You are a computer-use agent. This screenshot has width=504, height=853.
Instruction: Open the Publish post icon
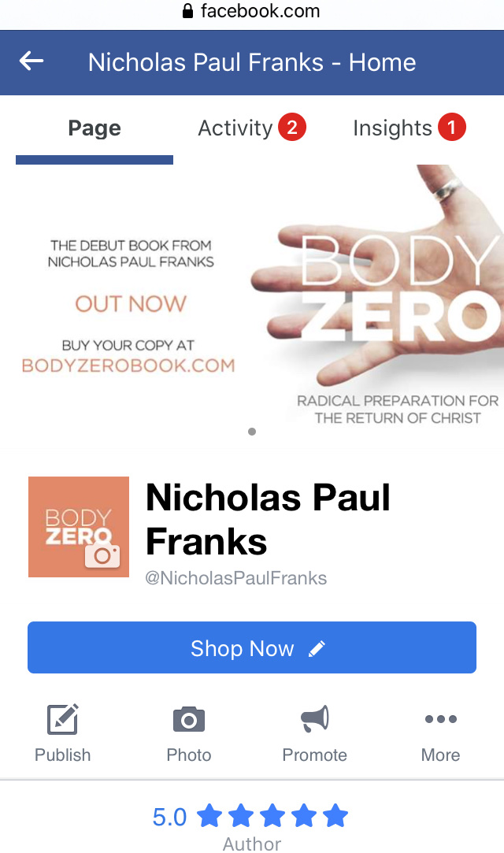pos(62,719)
